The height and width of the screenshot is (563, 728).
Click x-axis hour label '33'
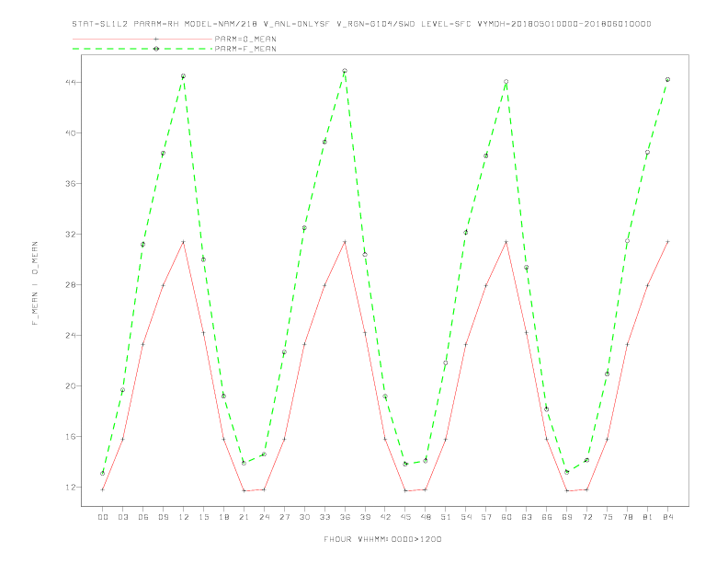tap(324, 517)
